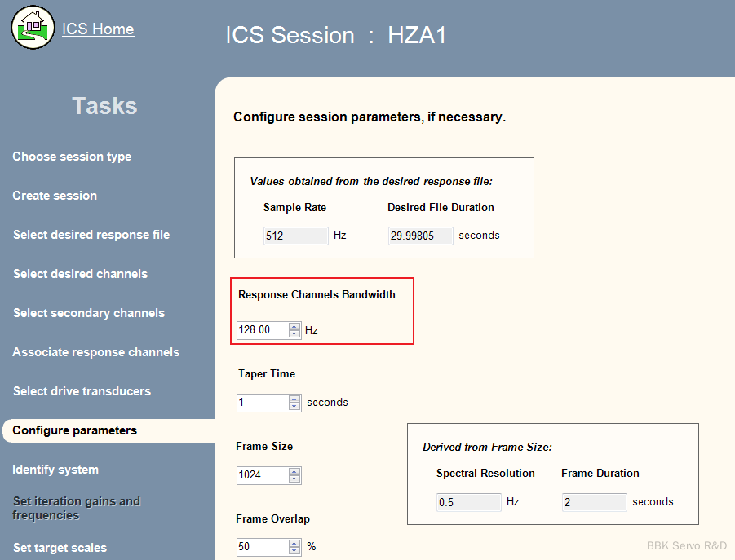The width and height of the screenshot is (735, 560).
Task: Go to Select drive transducers task
Action: pos(82,391)
